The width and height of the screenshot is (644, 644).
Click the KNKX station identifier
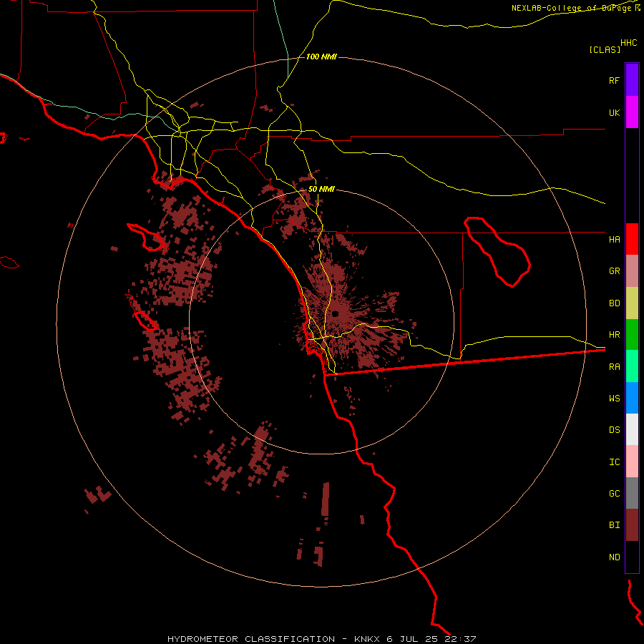click(367, 639)
